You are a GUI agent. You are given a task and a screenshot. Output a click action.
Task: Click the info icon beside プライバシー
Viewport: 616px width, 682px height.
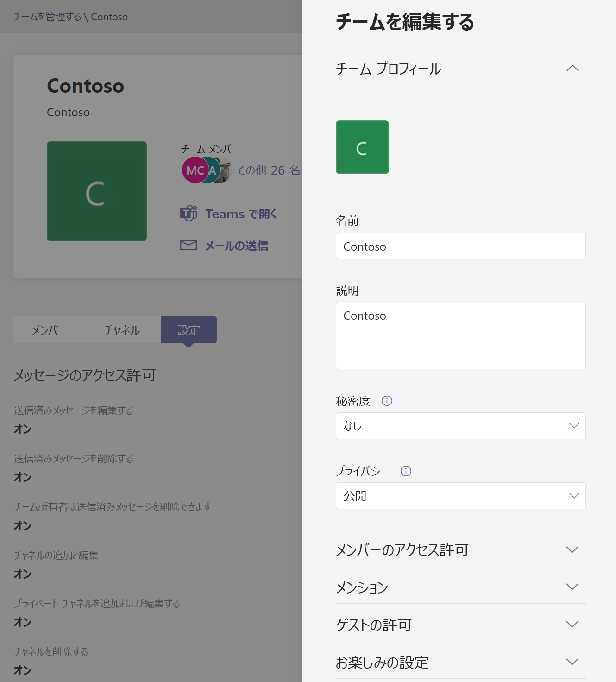tap(406, 471)
